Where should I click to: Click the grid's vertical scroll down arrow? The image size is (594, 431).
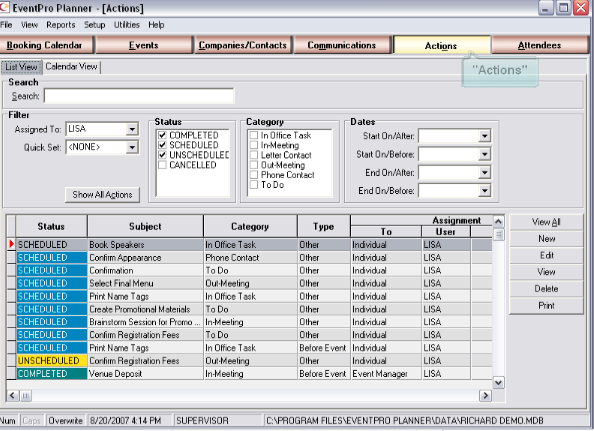pyautogui.click(x=499, y=383)
